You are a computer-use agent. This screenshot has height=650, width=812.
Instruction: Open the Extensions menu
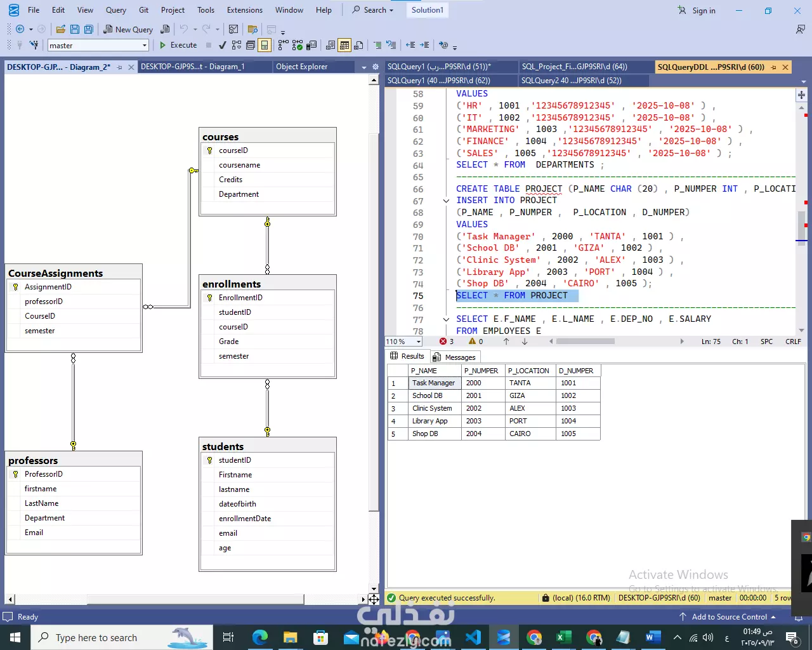pyautogui.click(x=245, y=10)
